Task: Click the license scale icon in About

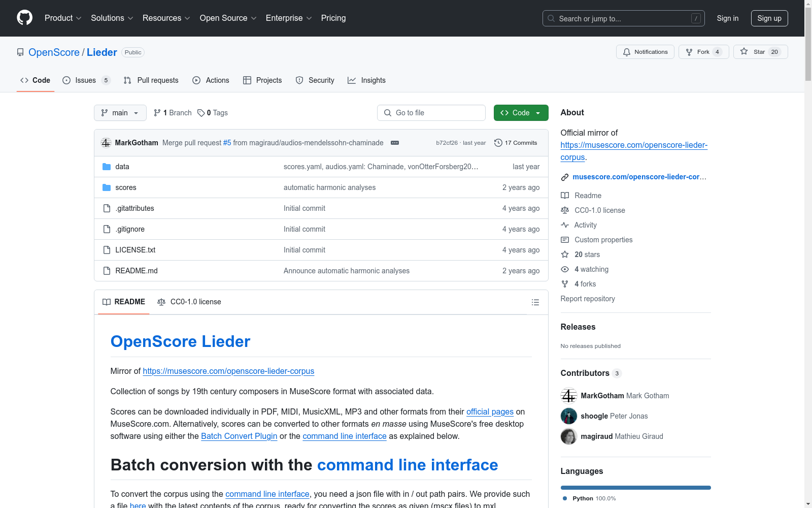Action: [x=565, y=210]
